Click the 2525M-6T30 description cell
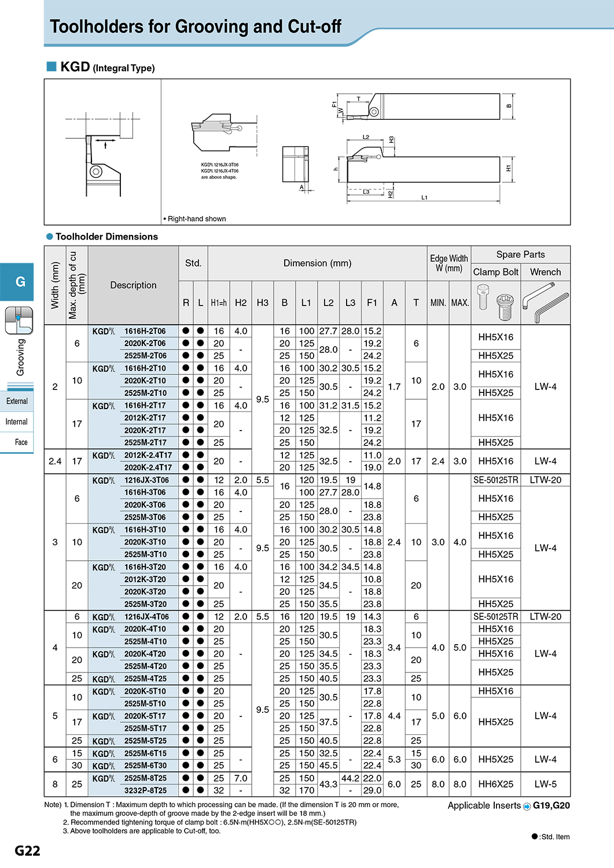 145,766
